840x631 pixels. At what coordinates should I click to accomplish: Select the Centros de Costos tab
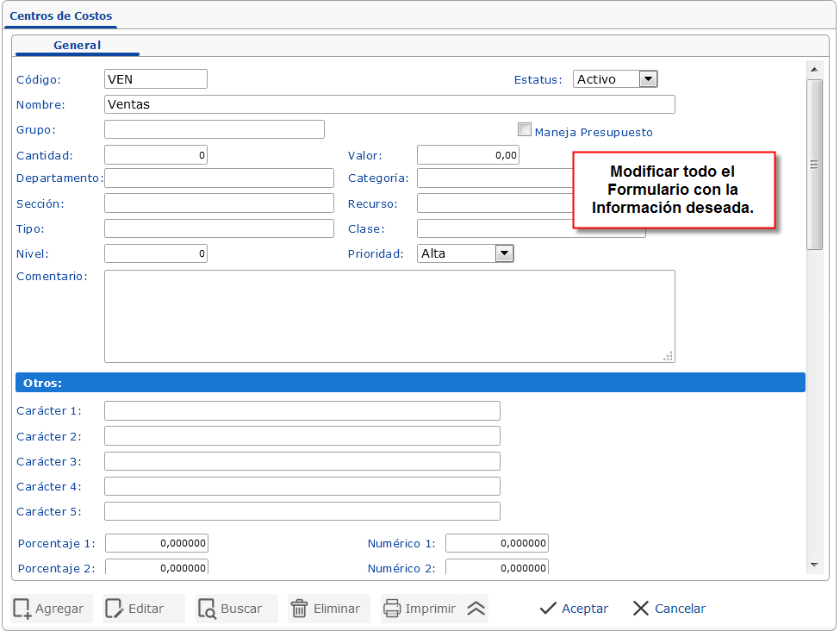(60, 16)
